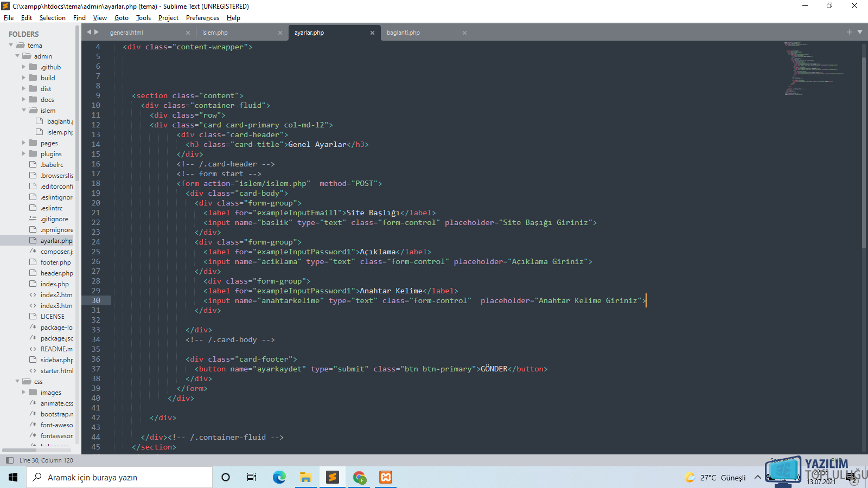Open XAMPP from the taskbar

pos(386,477)
